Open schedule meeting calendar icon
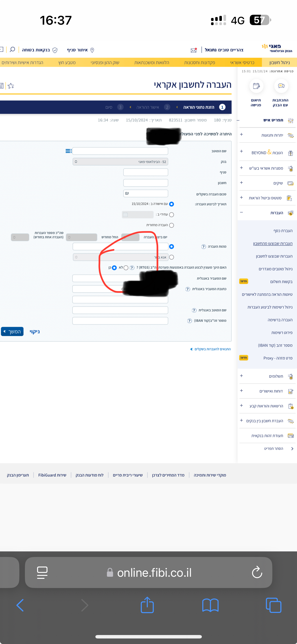 point(256,86)
